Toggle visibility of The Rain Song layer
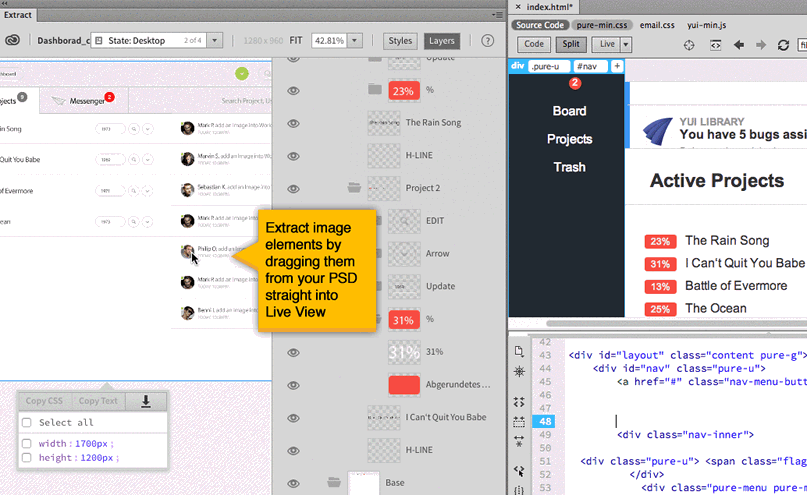The height and width of the screenshot is (495, 807). click(x=293, y=123)
